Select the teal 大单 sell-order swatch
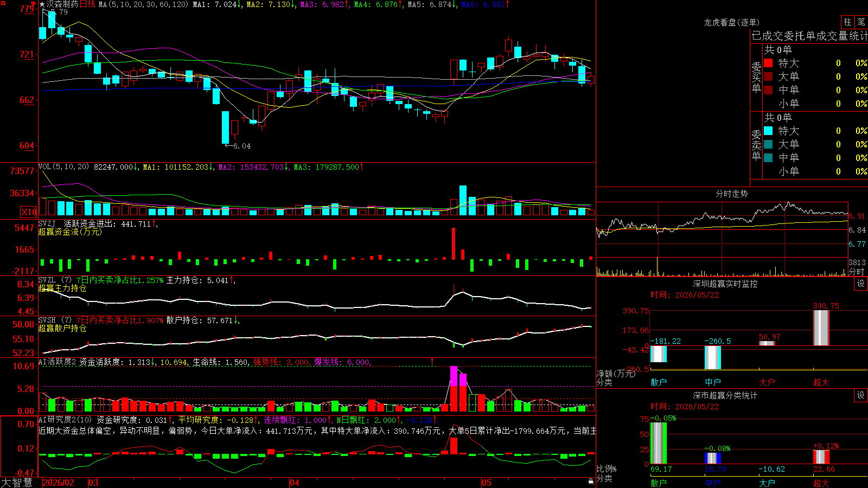868x488 pixels. [x=768, y=144]
